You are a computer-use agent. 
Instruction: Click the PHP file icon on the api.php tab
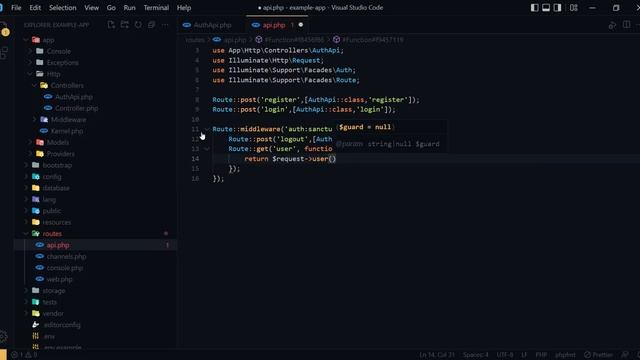[256, 25]
